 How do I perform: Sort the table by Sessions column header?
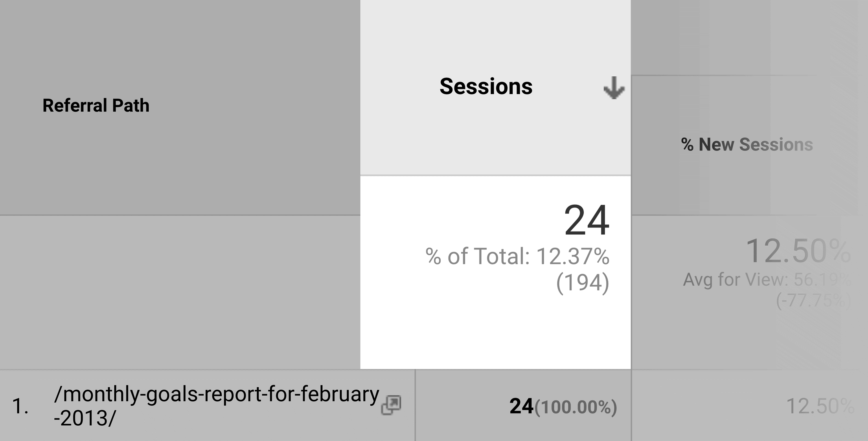(486, 87)
